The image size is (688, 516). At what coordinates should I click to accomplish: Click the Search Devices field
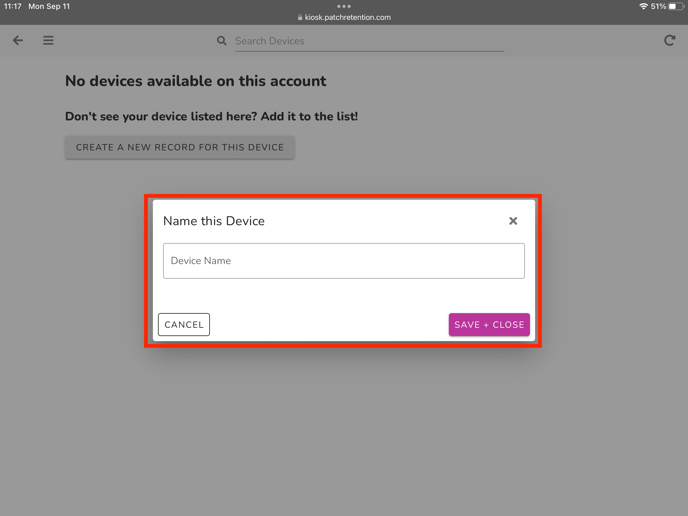pos(369,41)
